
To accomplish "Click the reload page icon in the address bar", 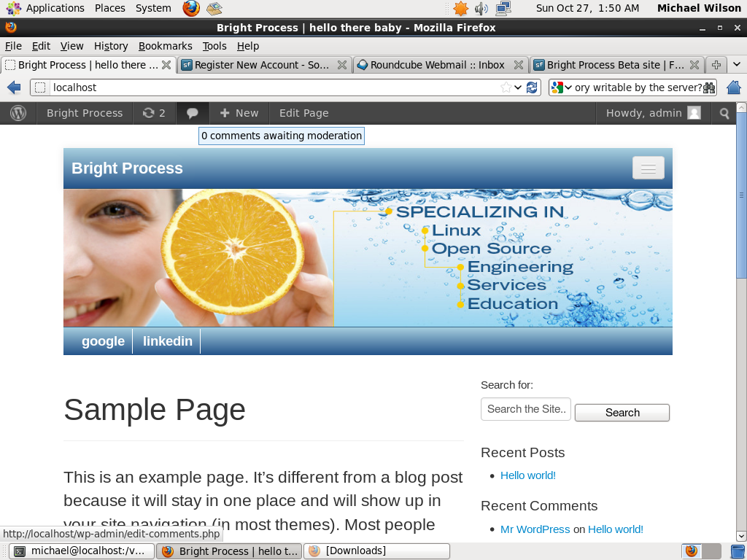I will pos(532,87).
